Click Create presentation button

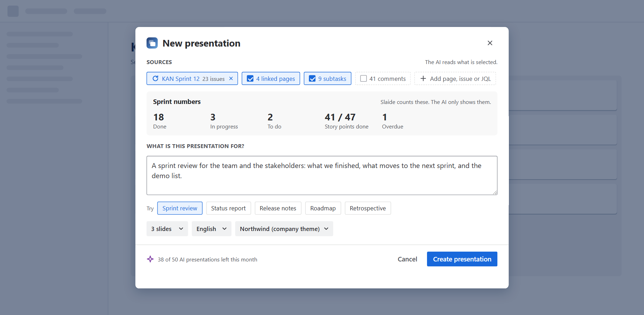462,259
